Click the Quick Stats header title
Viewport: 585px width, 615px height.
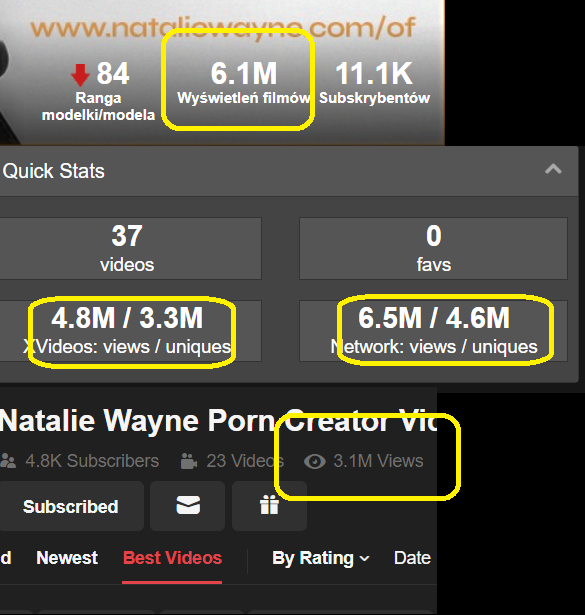(54, 171)
